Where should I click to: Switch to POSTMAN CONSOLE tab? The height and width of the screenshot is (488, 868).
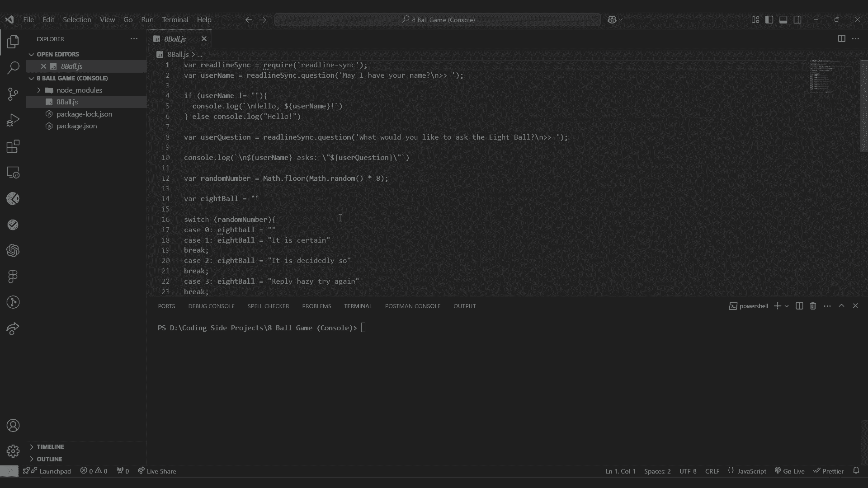point(412,306)
